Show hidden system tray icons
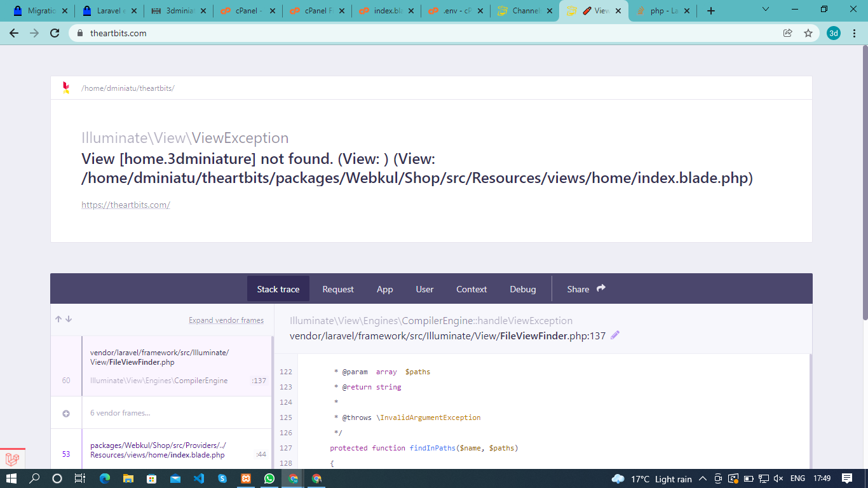 703,478
